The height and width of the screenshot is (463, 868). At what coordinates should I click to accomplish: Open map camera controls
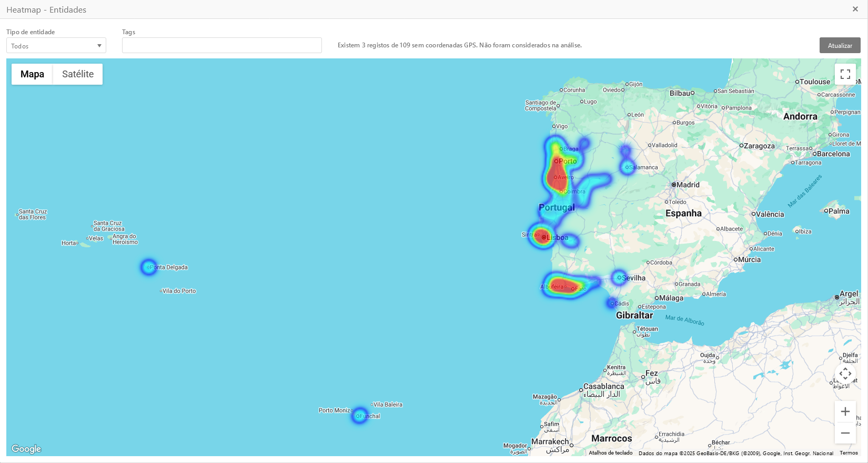click(x=845, y=374)
